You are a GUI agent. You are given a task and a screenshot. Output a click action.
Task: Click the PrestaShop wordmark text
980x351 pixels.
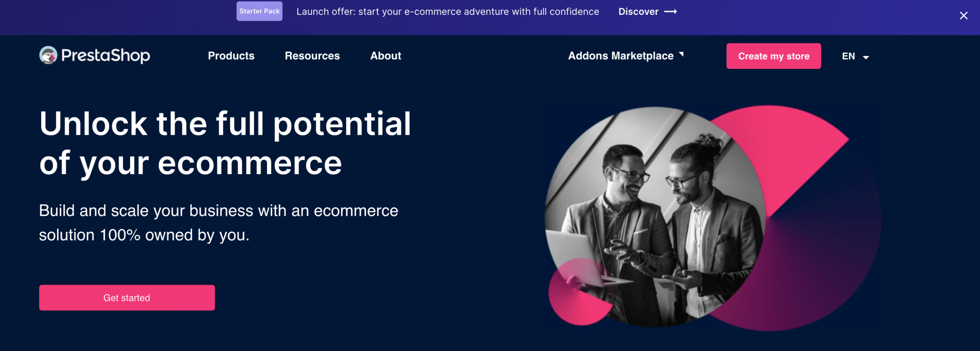(x=106, y=55)
